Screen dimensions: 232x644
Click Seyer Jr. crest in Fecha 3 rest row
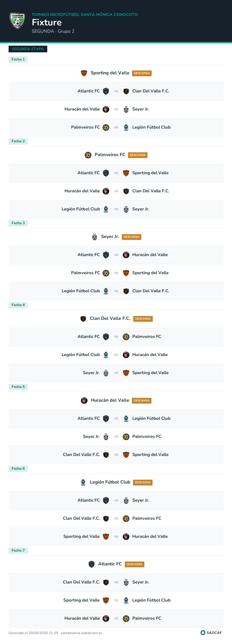pos(95,237)
